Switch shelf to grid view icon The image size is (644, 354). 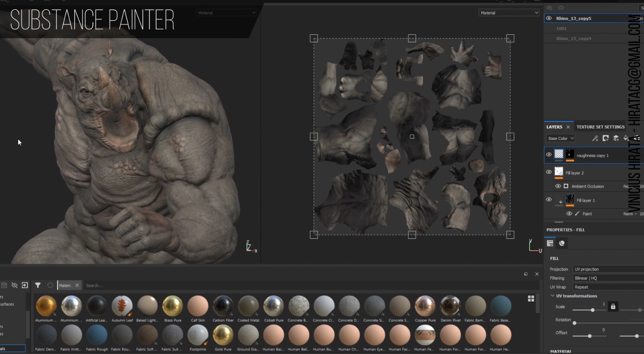click(x=531, y=299)
